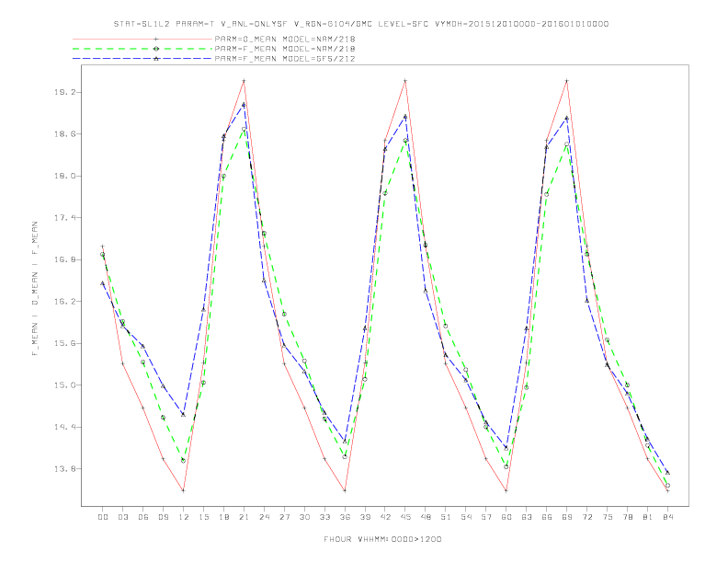This screenshot has width=728, height=563.
Task: Click x-axis forecast hour label 72
Action: (x=587, y=517)
